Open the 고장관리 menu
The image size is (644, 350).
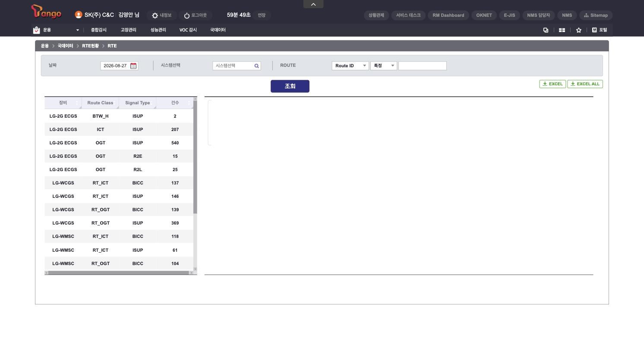click(128, 30)
